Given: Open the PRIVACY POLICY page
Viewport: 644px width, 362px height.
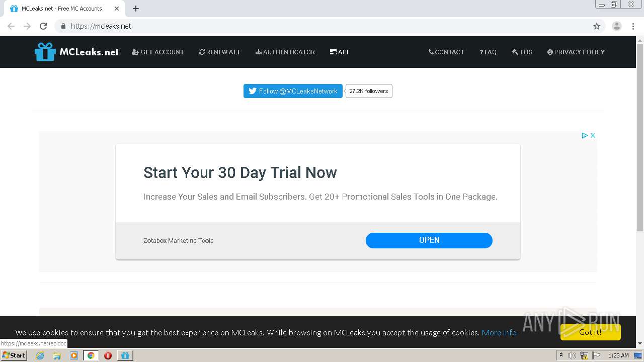Looking at the screenshot, I should point(576,52).
